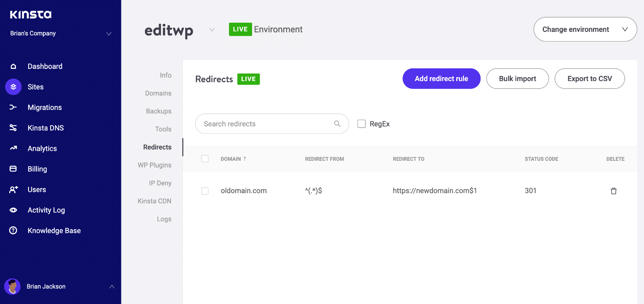Select the Sites icon in the sidebar

14,86
